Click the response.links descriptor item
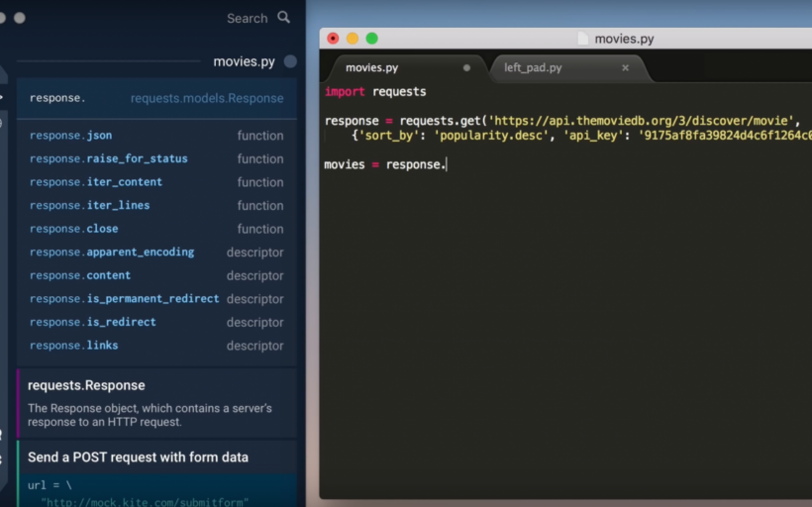The width and height of the screenshot is (812, 507). [74, 346]
